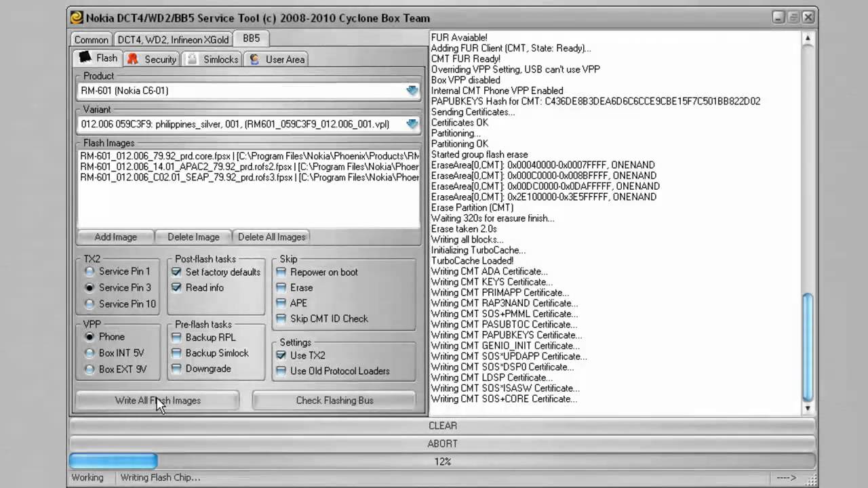Toggle Set factory defaults checkbox

[176, 272]
